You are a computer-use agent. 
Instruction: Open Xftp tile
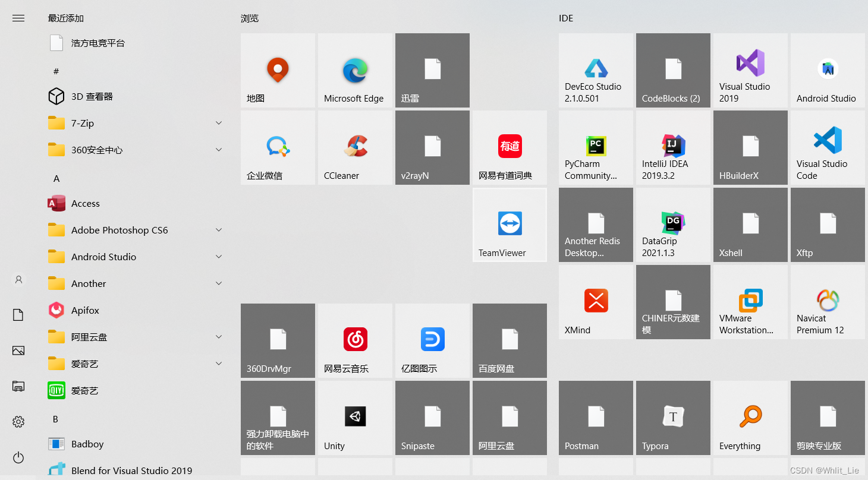pos(828,225)
